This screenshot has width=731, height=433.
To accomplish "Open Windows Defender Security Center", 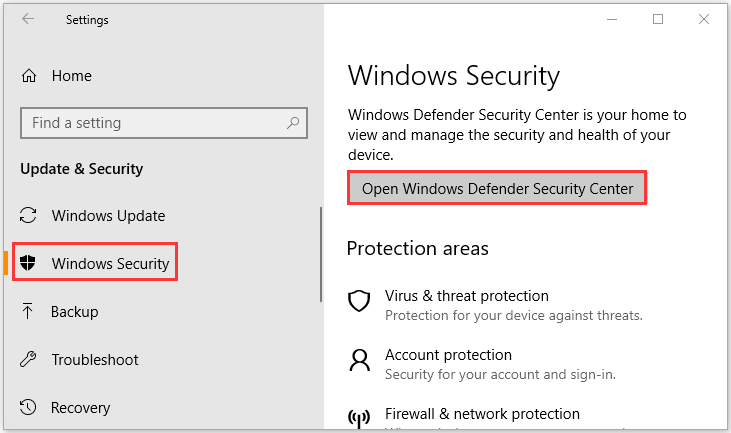I will pyautogui.click(x=497, y=188).
